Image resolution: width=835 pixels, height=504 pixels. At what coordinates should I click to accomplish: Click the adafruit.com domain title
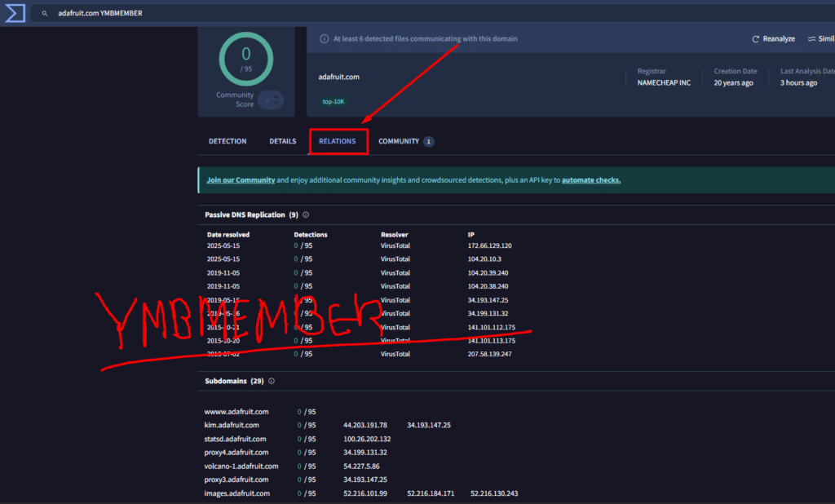pos(338,77)
